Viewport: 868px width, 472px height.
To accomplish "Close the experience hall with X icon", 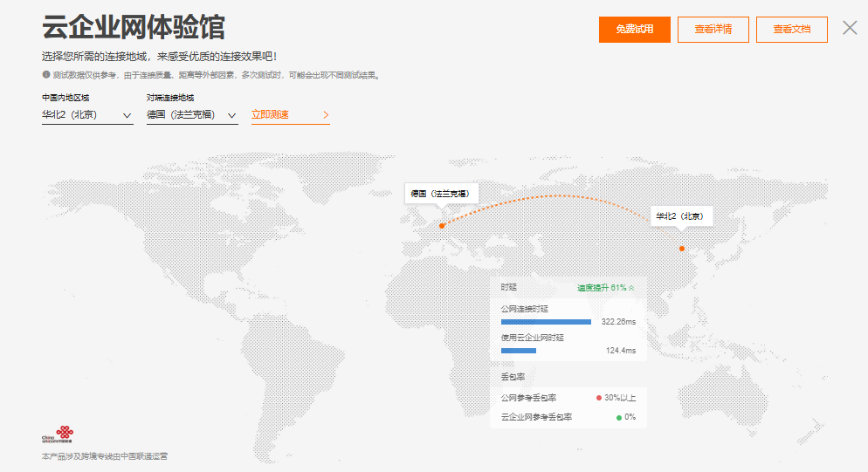I will click(x=850, y=27).
